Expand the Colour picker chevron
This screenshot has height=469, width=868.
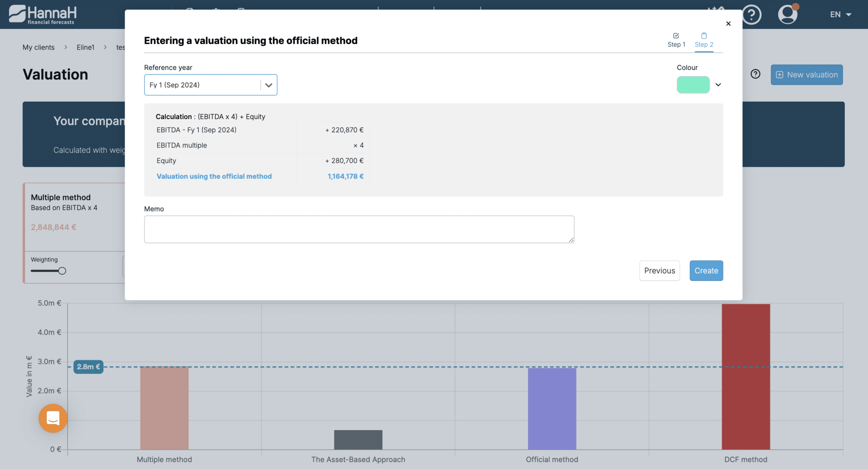(x=718, y=85)
